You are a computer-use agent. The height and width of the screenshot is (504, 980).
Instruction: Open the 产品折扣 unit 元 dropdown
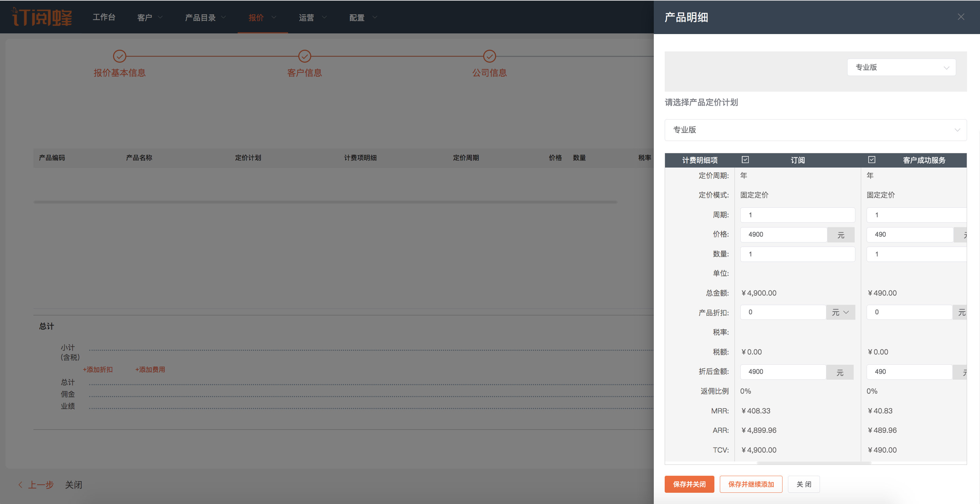pyautogui.click(x=840, y=312)
